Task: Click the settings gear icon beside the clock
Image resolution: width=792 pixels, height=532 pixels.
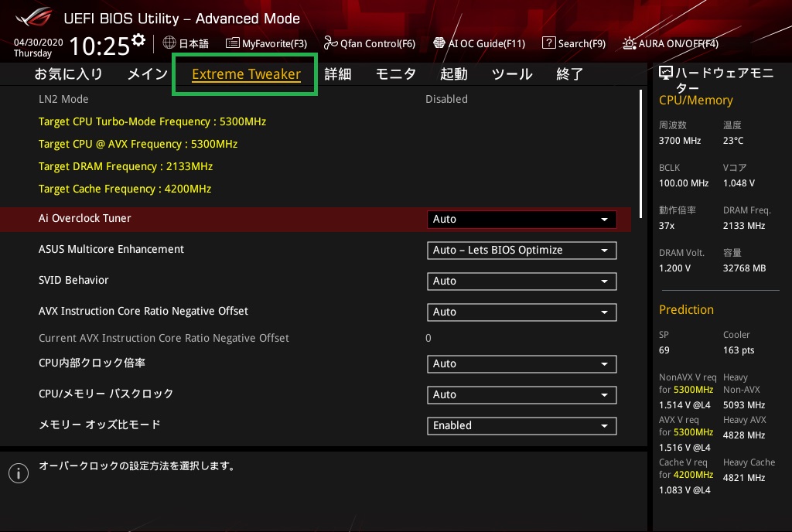Action: tap(138, 40)
